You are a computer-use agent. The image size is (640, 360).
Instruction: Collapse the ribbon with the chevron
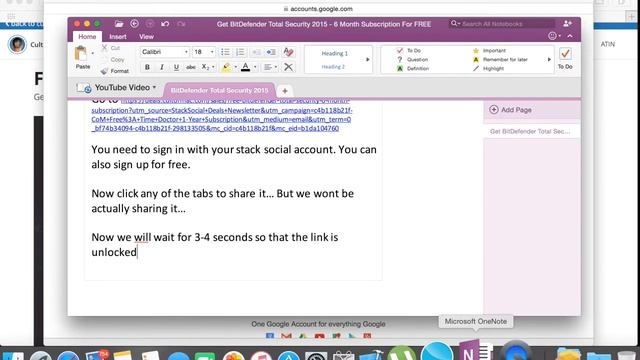pos(570,36)
